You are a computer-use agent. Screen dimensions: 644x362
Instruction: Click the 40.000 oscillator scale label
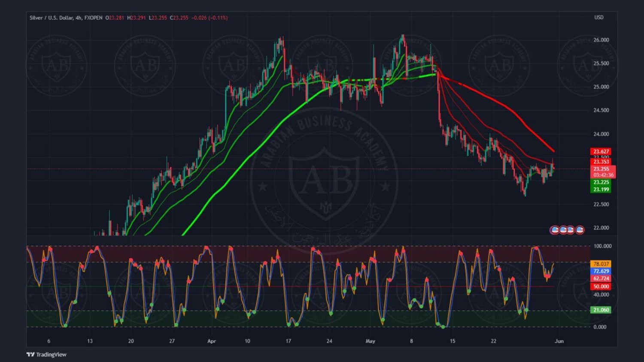click(x=601, y=295)
